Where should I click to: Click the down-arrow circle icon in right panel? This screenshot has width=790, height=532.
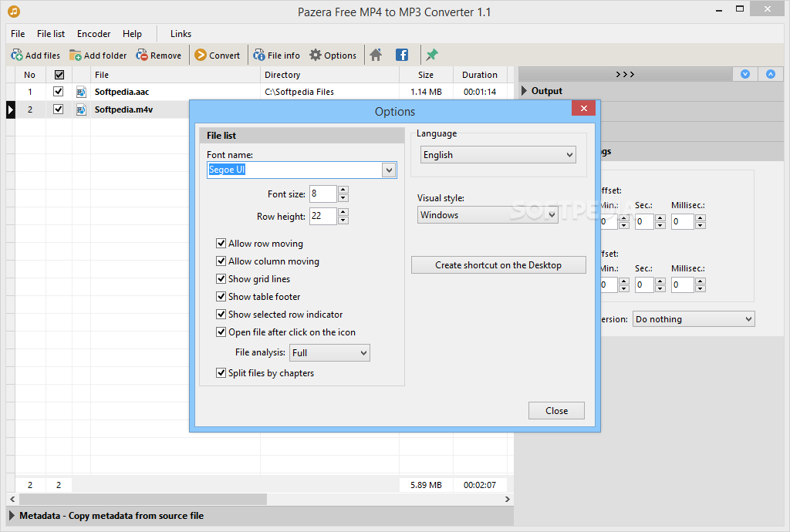coord(745,75)
